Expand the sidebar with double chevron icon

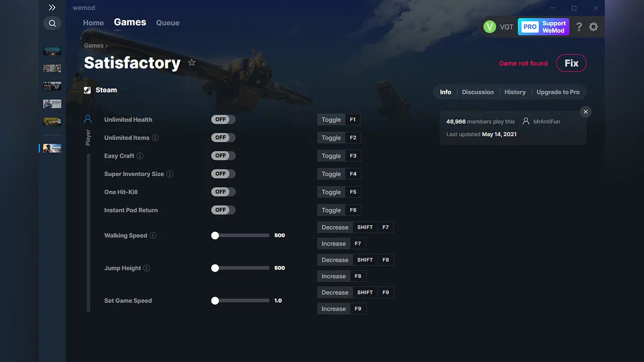tap(52, 8)
